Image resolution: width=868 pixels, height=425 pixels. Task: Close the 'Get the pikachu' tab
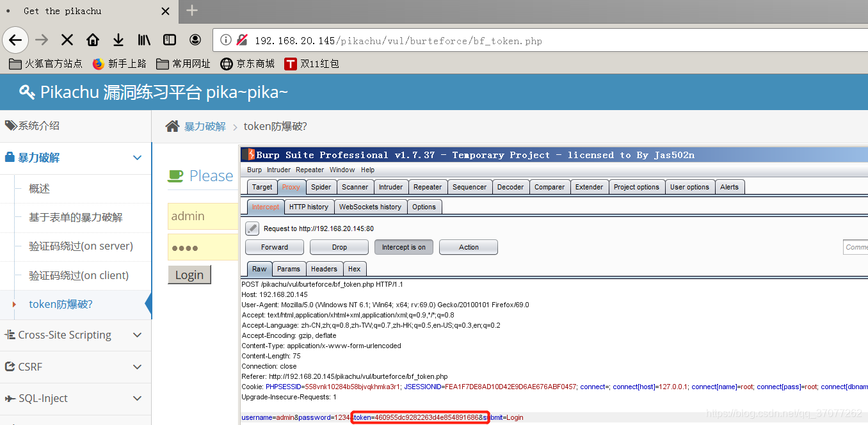[x=165, y=11]
